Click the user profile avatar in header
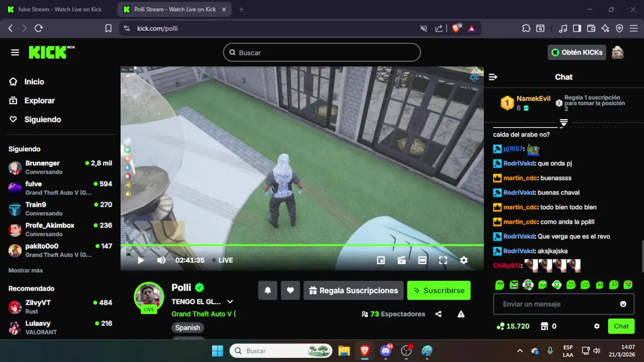This screenshot has height=362, width=644. coord(617,52)
